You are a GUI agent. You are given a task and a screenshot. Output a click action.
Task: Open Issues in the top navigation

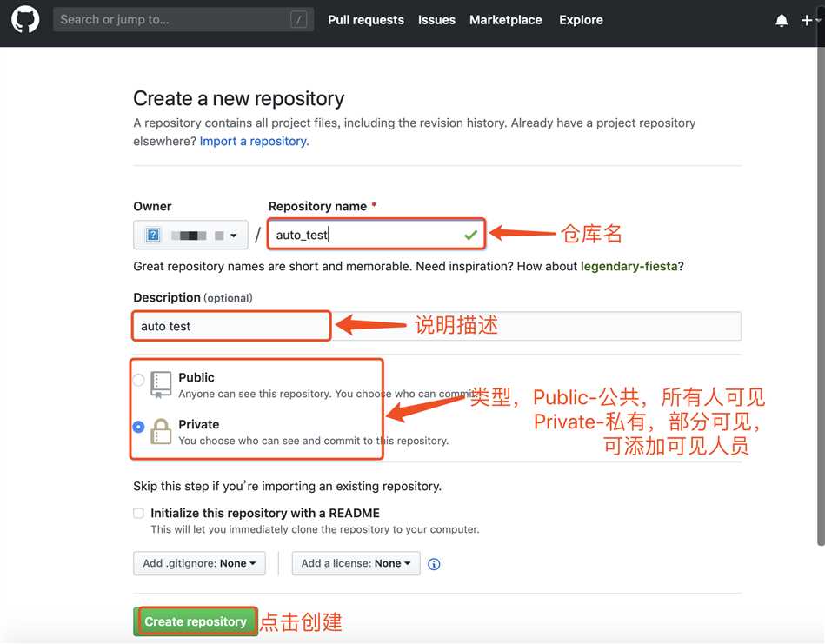[x=436, y=20]
